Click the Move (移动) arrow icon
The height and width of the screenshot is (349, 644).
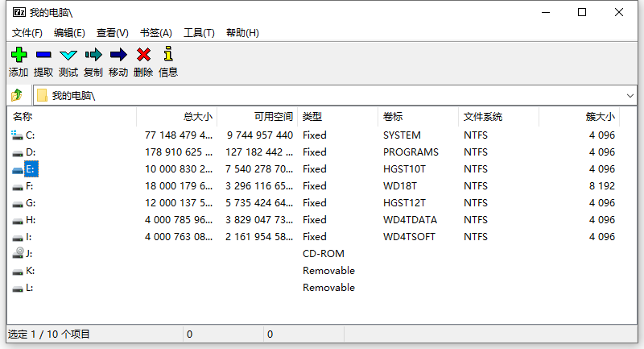click(118, 55)
